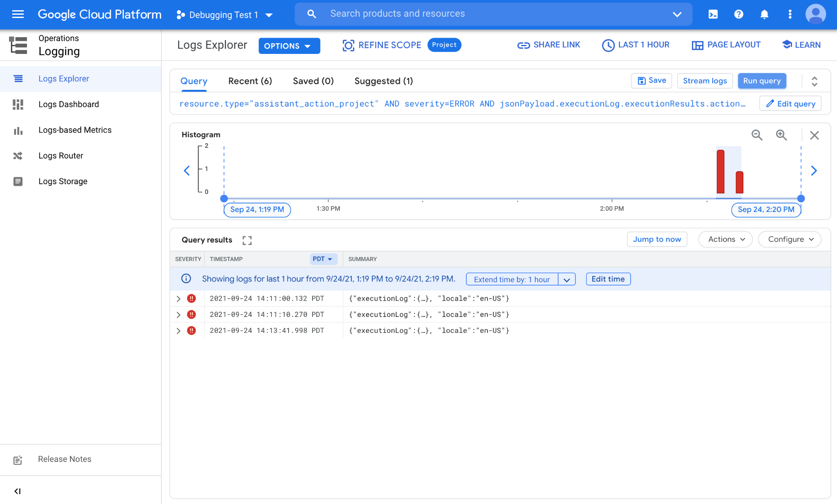This screenshot has width=837, height=504.
Task: Click the notifications bell icon
Action: pos(764,14)
